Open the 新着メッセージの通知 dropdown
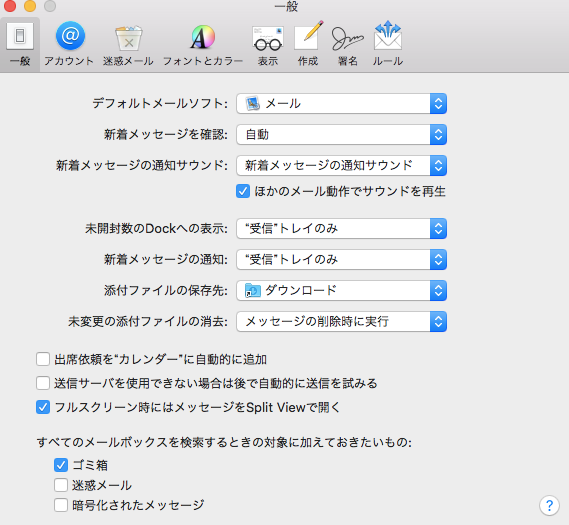The width and height of the screenshot is (569, 525). tap(341, 259)
